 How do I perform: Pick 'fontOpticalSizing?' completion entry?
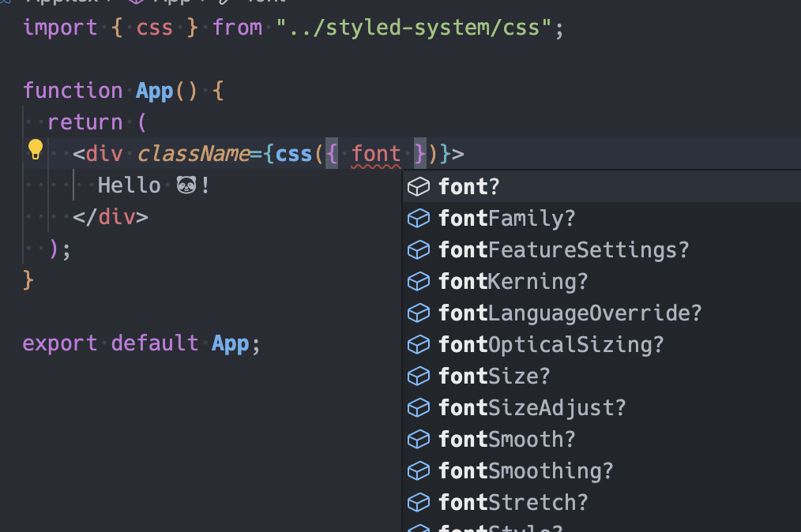click(x=602, y=345)
